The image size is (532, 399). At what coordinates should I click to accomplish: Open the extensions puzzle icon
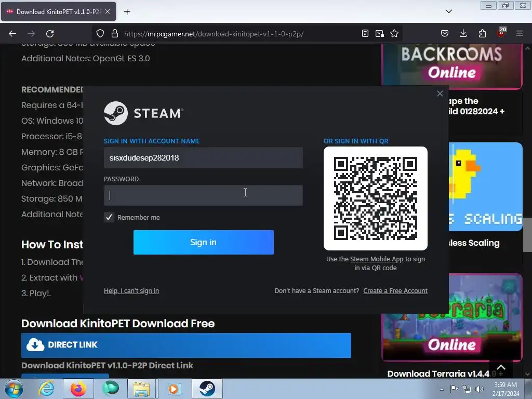(x=482, y=34)
